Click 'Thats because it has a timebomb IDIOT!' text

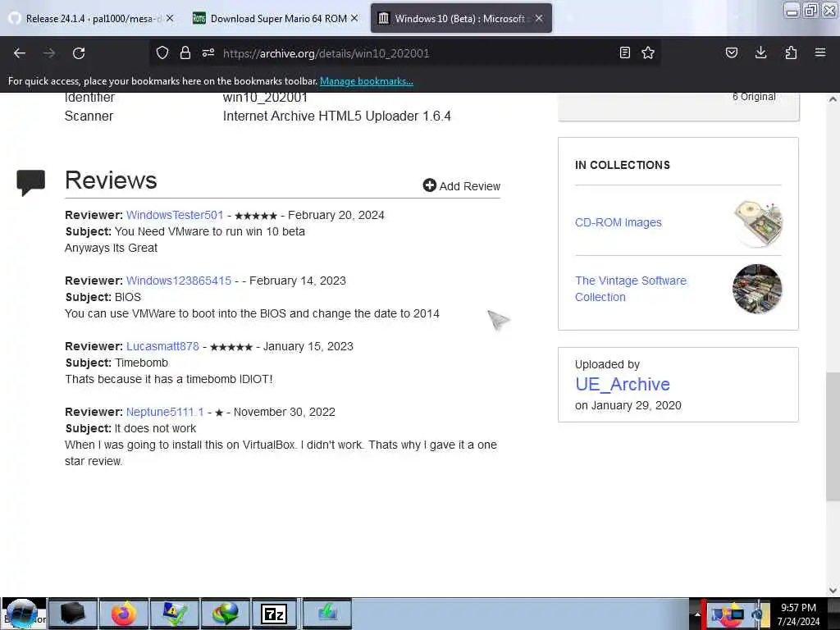pyautogui.click(x=169, y=379)
